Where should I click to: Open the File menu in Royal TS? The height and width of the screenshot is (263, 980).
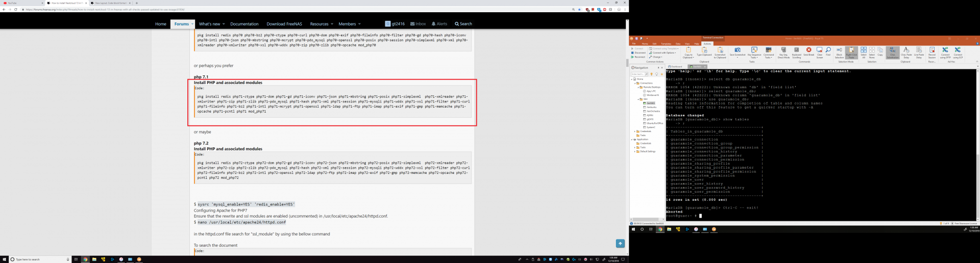click(x=634, y=44)
